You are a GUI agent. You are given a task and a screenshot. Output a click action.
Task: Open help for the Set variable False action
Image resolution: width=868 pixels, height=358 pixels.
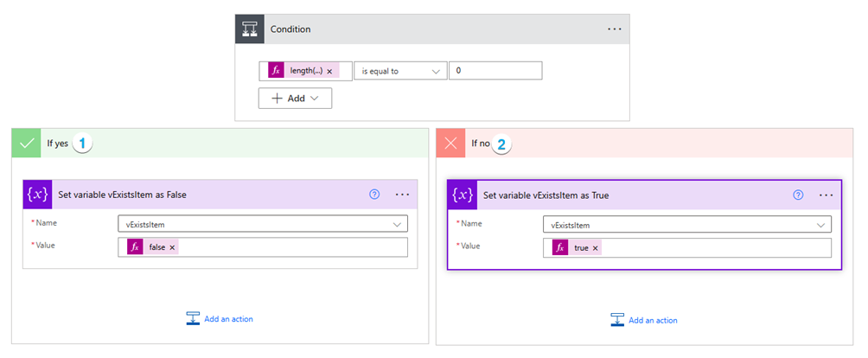374,195
